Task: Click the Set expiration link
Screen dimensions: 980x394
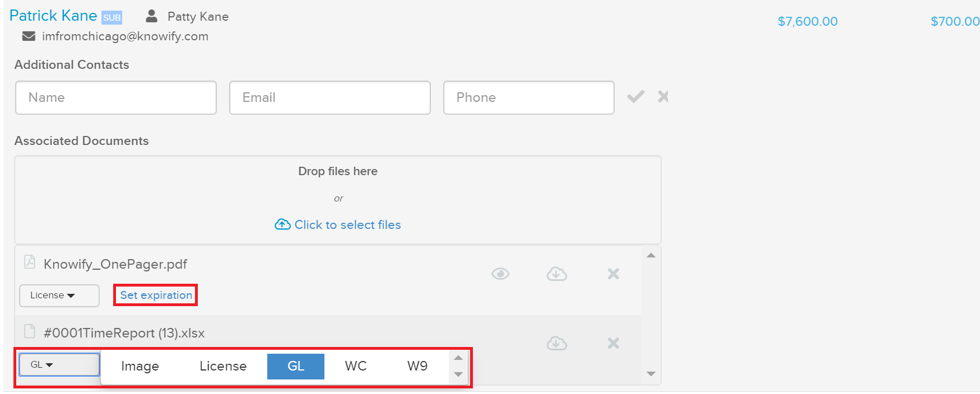Action: (x=156, y=295)
